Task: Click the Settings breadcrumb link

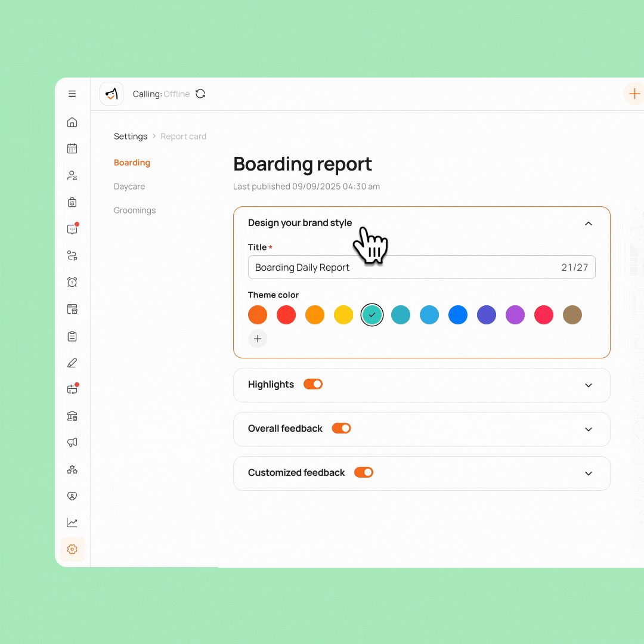Action: point(131,137)
